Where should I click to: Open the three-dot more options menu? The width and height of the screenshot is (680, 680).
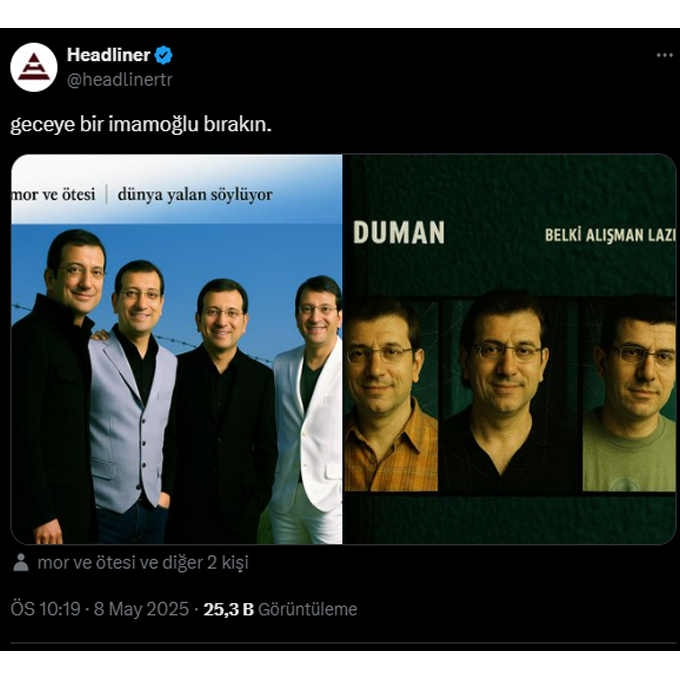click(664, 55)
